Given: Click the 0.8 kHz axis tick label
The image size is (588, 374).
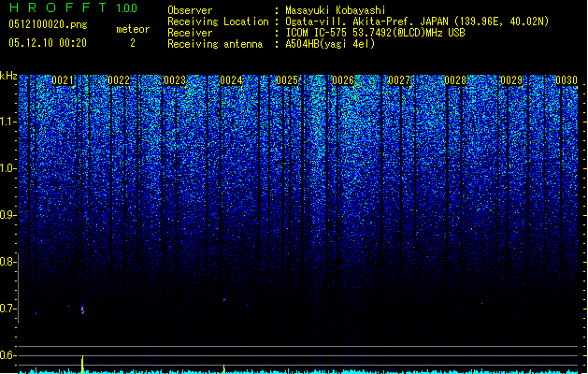Looking at the screenshot, I should pos(7,262).
